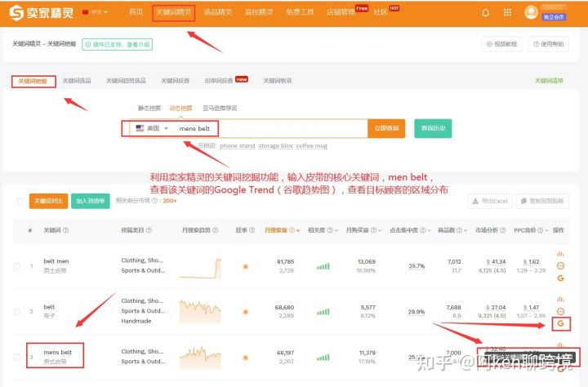Click the green 查询历史 button

[433, 128]
